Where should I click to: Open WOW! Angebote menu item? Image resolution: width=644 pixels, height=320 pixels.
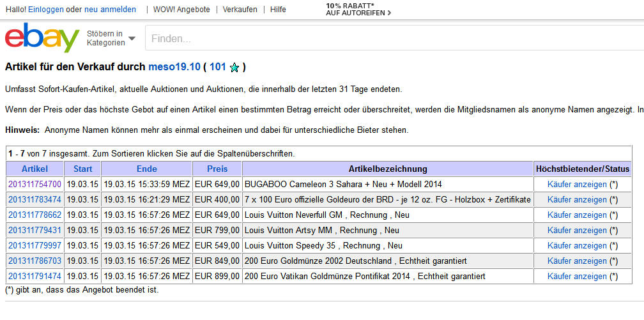(x=181, y=10)
